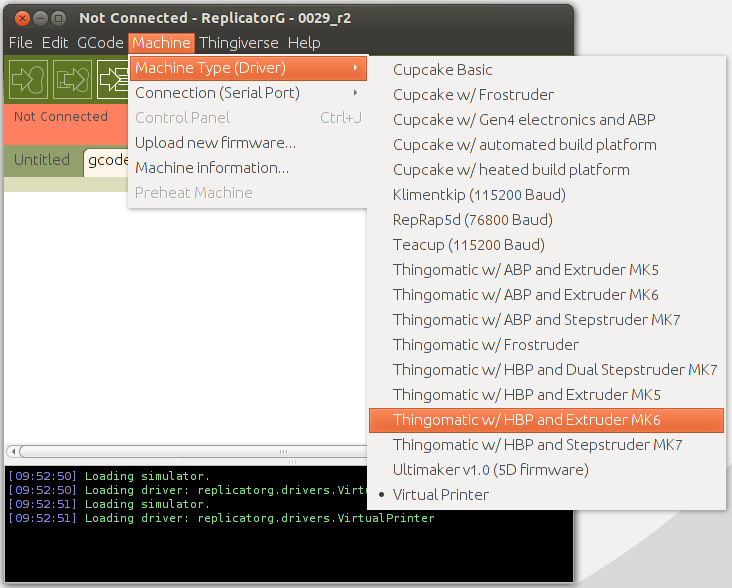The height and width of the screenshot is (588, 732).
Task: Open the File menu
Action: (x=21, y=43)
